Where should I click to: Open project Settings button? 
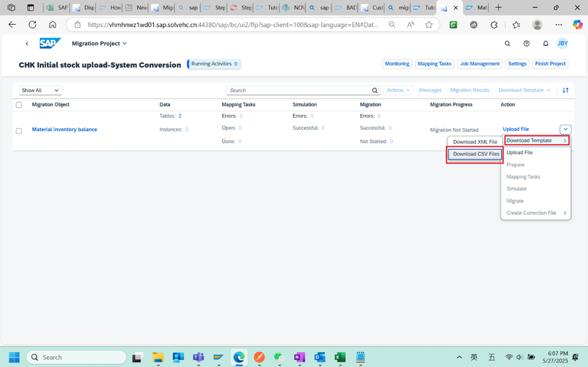(x=517, y=64)
